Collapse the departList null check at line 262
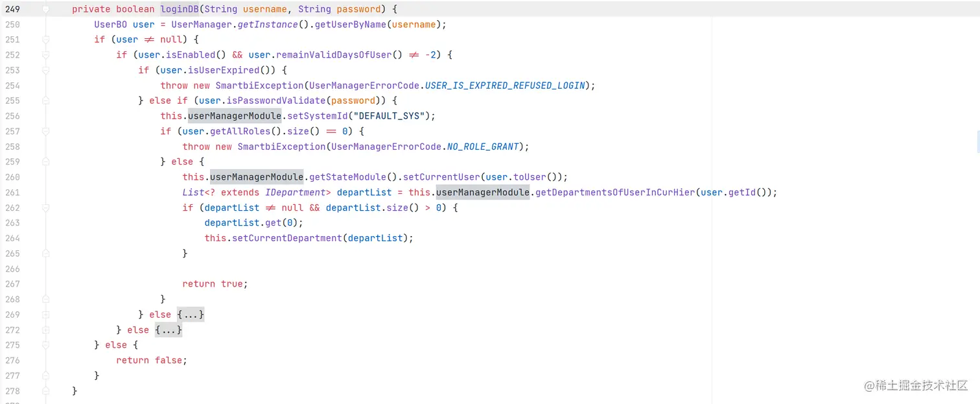 tap(45, 208)
